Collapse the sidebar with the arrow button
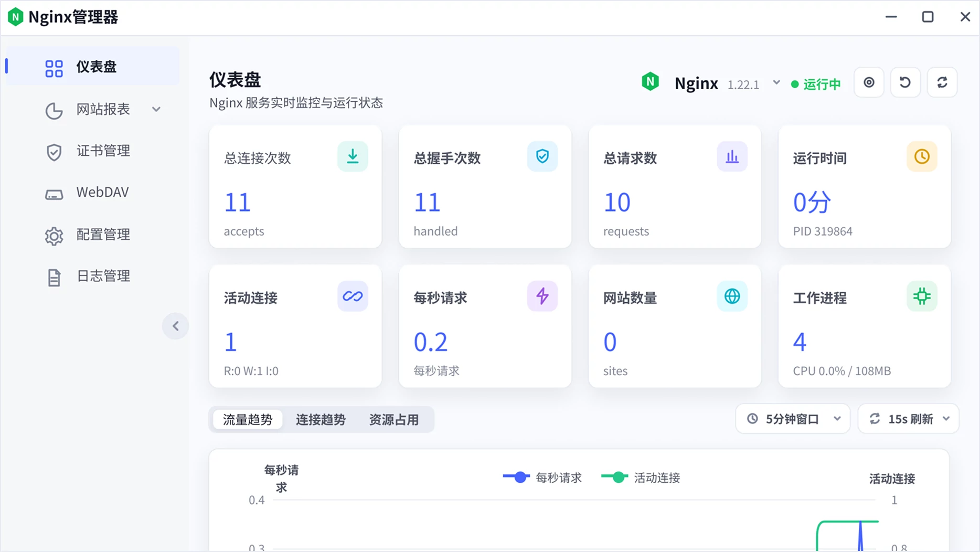The width and height of the screenshot is (980, 552). tap(175, 326)
